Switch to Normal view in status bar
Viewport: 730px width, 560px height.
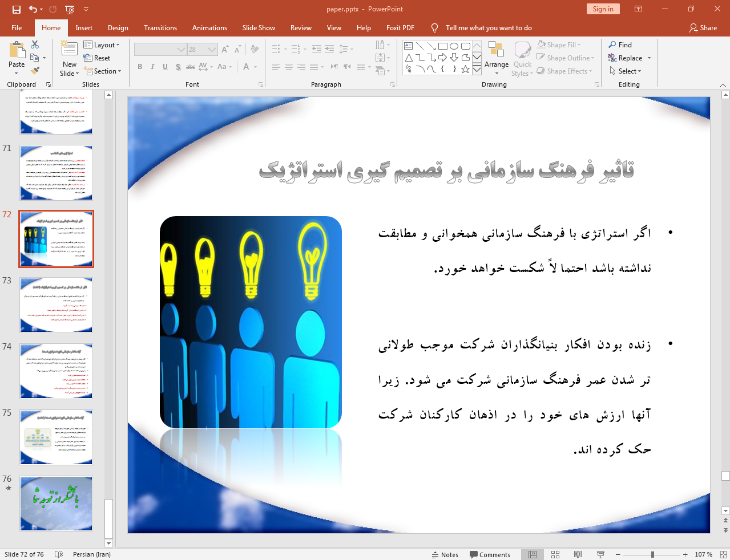tap(533, 554)
